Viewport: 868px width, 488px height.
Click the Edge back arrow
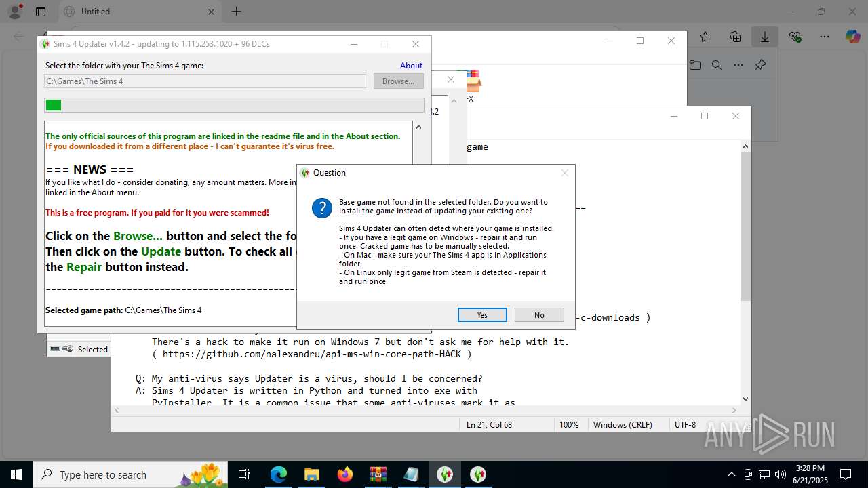19,37
